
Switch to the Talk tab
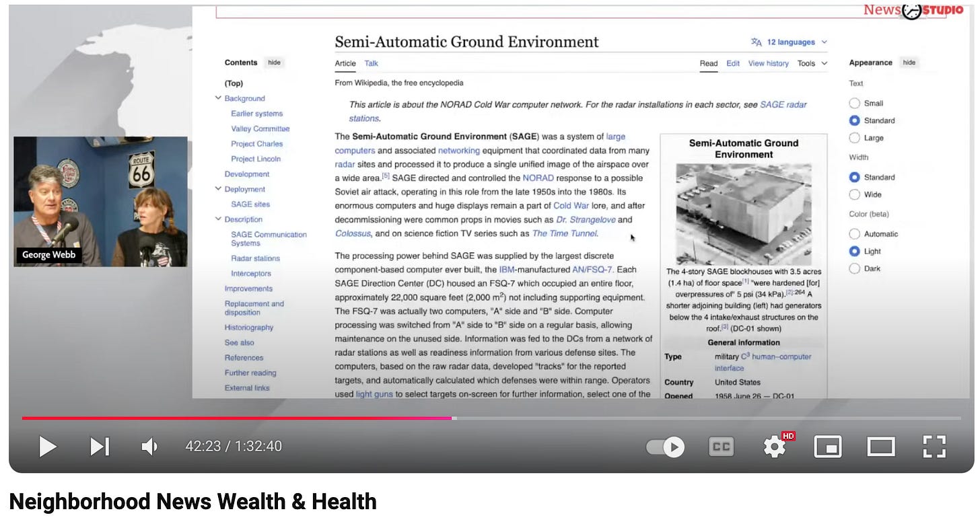click(x=371, y=63)
